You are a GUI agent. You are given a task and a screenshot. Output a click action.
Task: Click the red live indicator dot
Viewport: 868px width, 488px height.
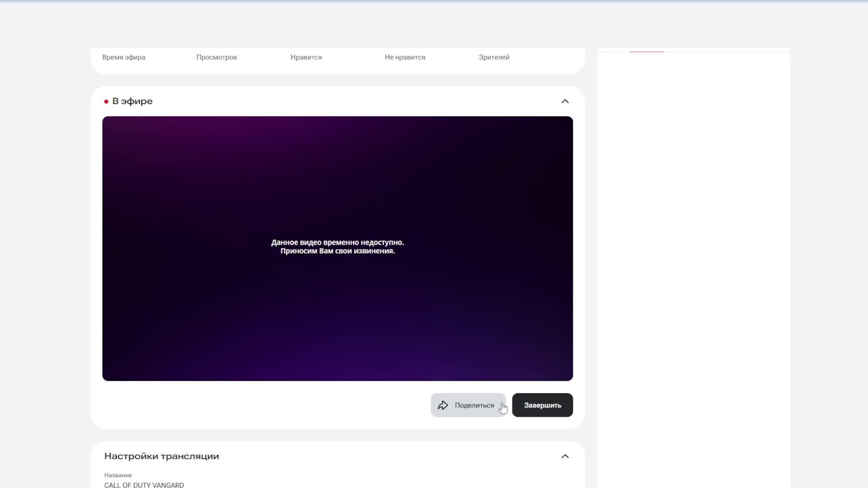106,102
